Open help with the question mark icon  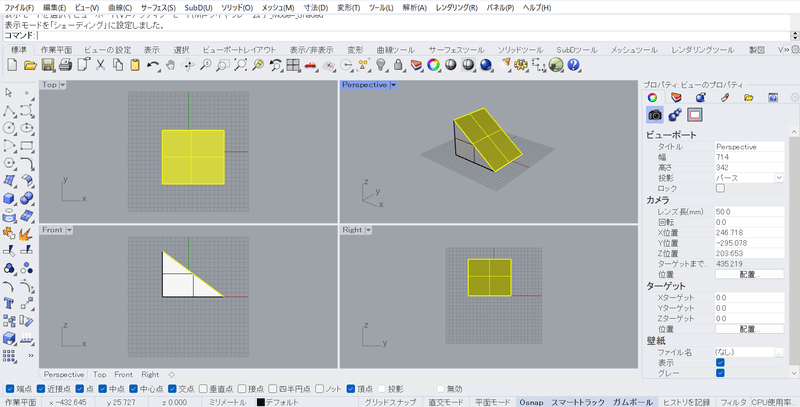(x=573, y=65)
